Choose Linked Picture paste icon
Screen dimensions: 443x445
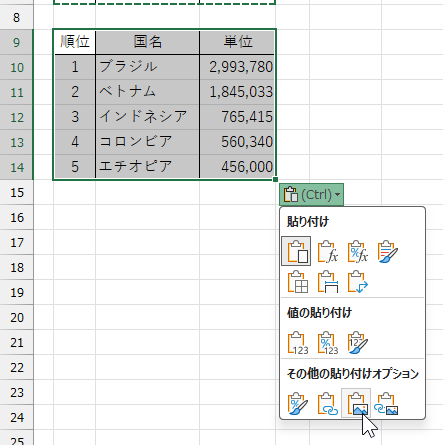[x=387, y=403]
